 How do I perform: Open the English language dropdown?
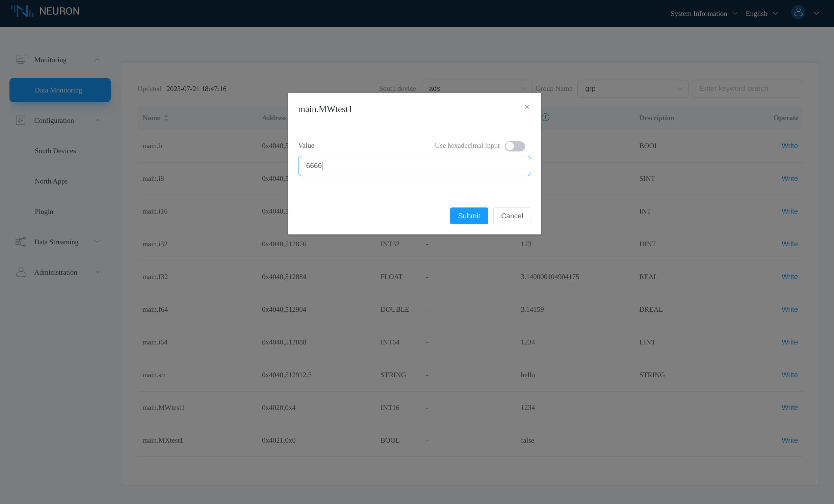[x=761, y=13]
